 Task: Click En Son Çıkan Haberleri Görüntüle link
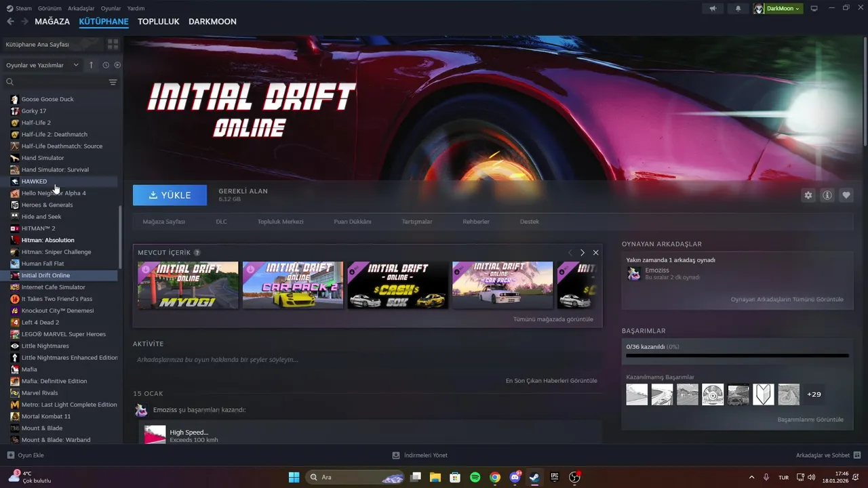coord(551,381)
